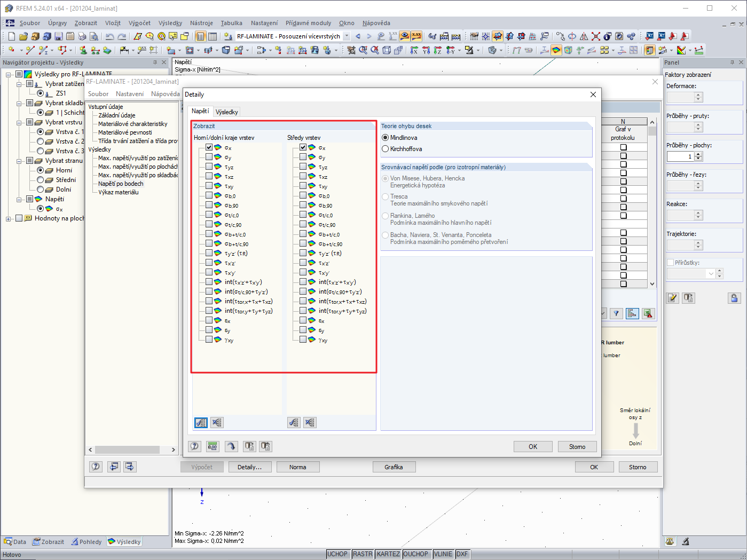747x560 pixels.
Task: Click the save settings as default icon
Action: [265, 446]
